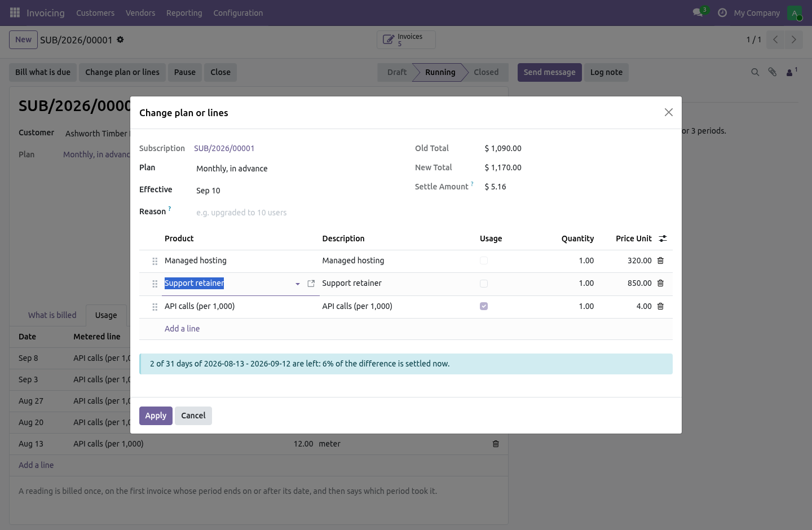
Task: Toggle Usage checkbox for Support retainer
Action: point(484,284)
